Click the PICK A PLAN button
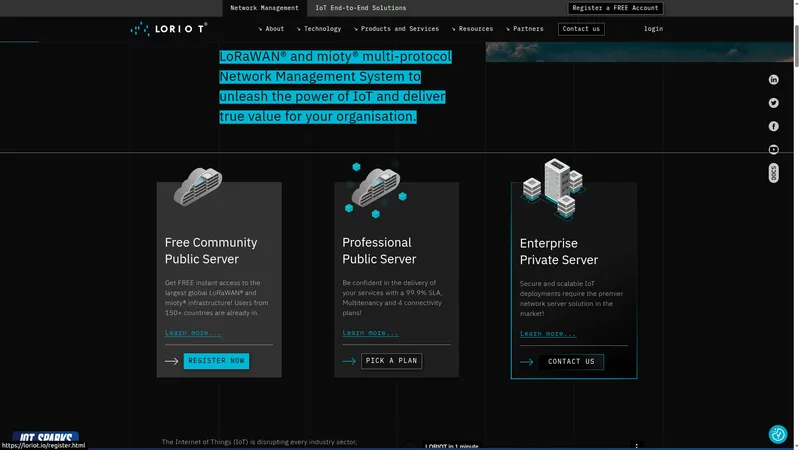This screenshot has height=450, width=800. click(x=391, y=361)
